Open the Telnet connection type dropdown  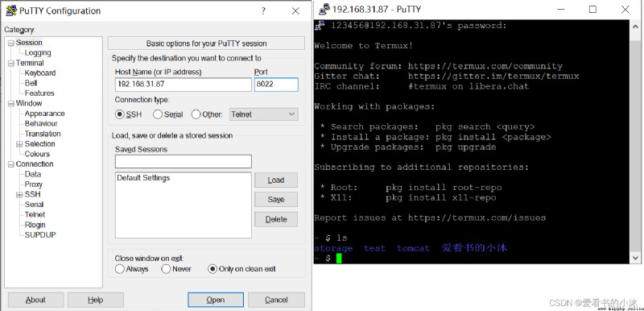(x=264, y=114)
